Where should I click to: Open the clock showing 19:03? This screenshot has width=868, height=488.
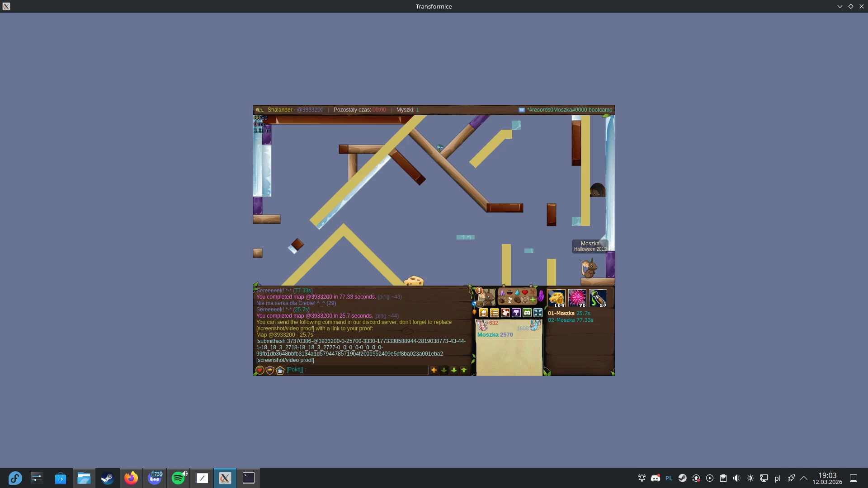tap(827, 478)
